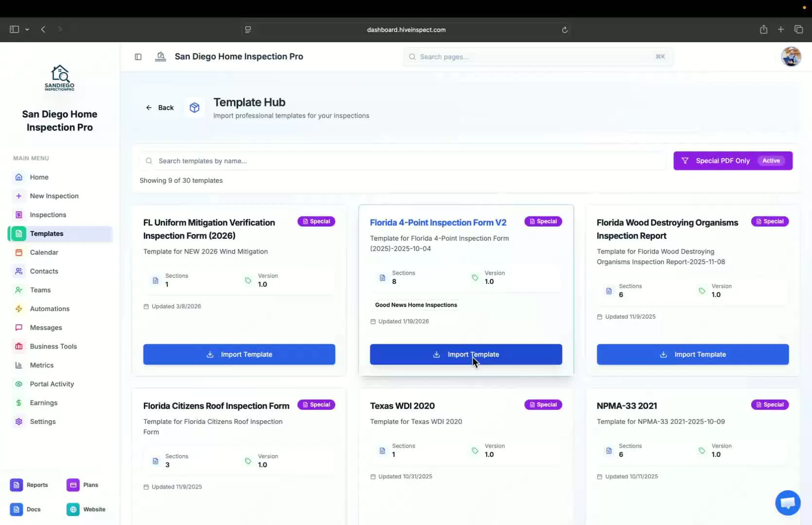The width and height of the screenshot is (812, 525).
Task: Open Settings from the sidebar
Action: coord(43,421)
